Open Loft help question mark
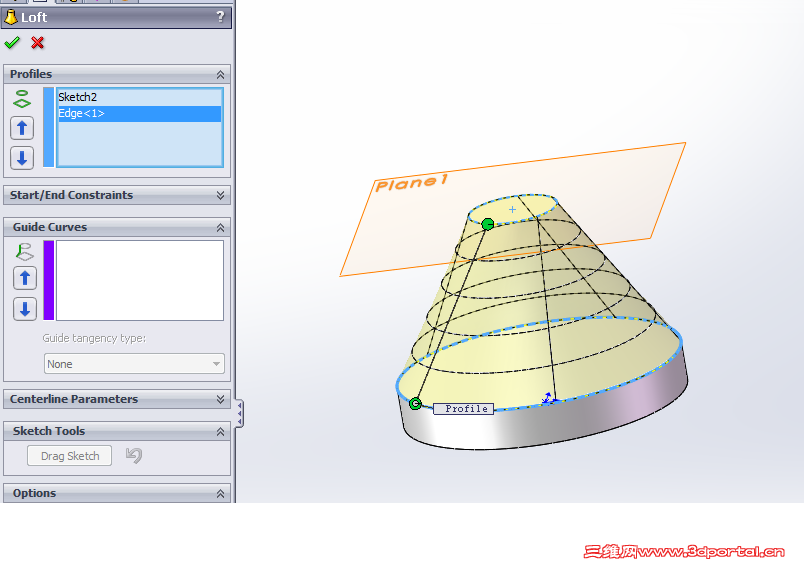Screen dimensions: 804x565 click(x=220, y=17)
